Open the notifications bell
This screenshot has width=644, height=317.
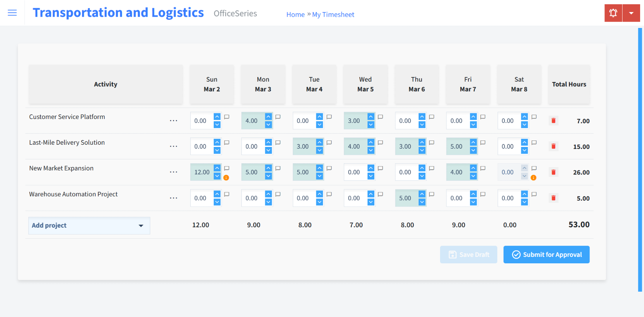pos(613,12)
